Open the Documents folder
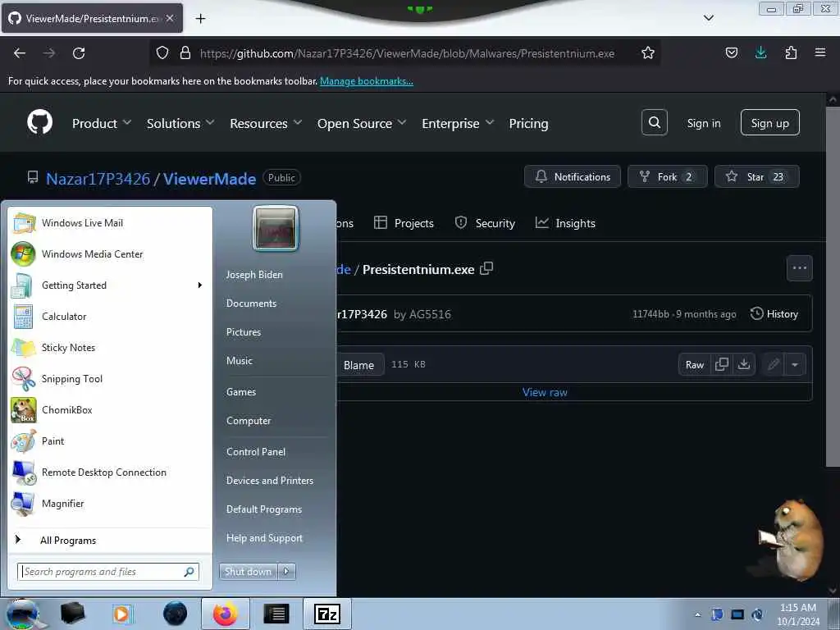Image resolution: width=840 pixels, height=630 pixels. click(x=251, y=304)
